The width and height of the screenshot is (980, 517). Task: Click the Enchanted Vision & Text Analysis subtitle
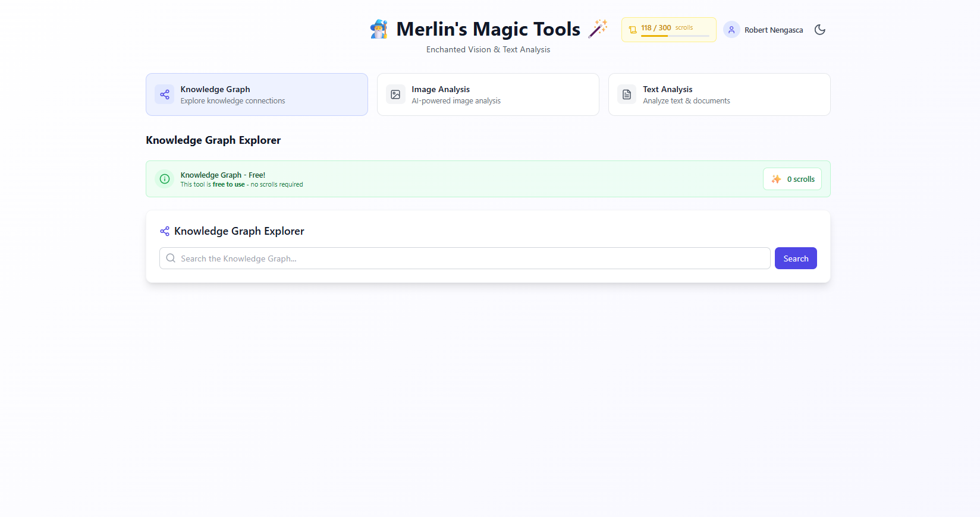point(488,49)
